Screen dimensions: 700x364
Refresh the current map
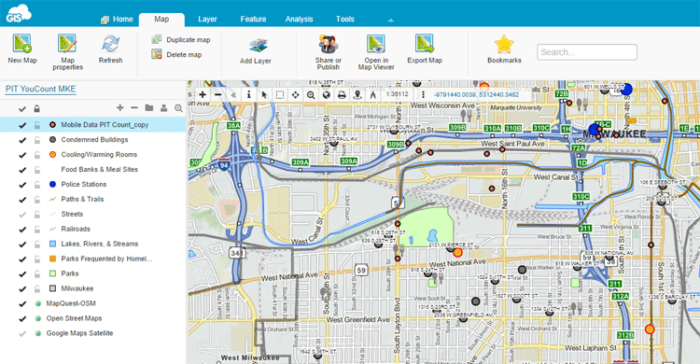pos(110,49)
